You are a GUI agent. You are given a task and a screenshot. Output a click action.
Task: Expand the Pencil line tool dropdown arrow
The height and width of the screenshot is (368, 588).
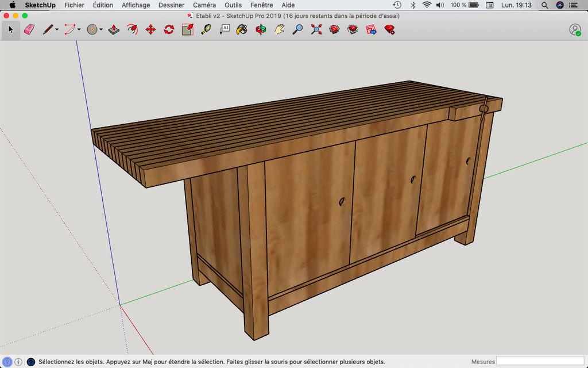click(57, 30)
